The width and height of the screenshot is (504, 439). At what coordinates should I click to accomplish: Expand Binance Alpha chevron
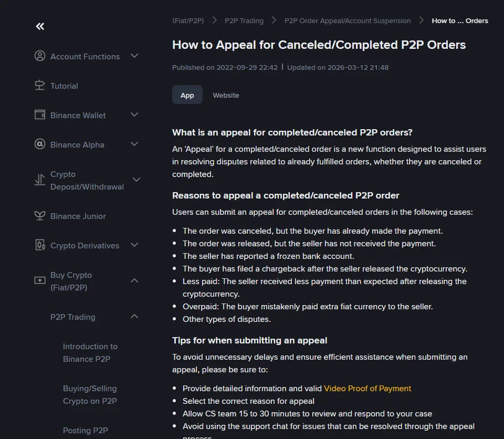pos(135,144)
